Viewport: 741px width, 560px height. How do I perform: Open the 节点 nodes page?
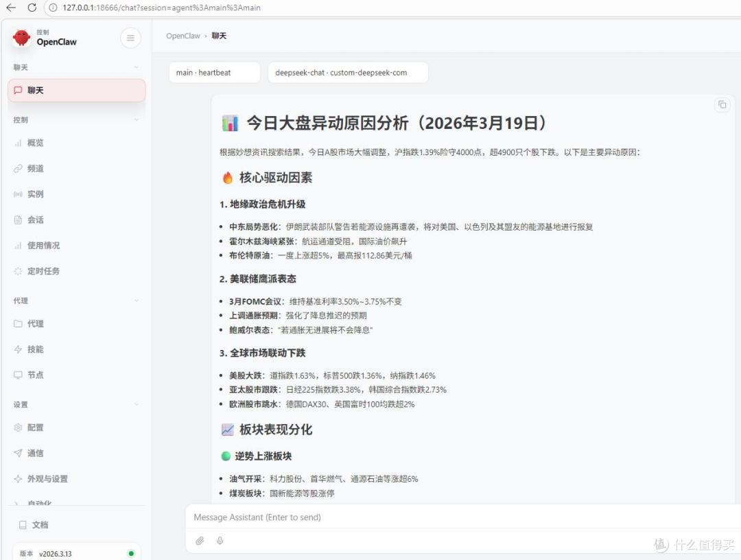pyautogui.click(x=77, y=375)
